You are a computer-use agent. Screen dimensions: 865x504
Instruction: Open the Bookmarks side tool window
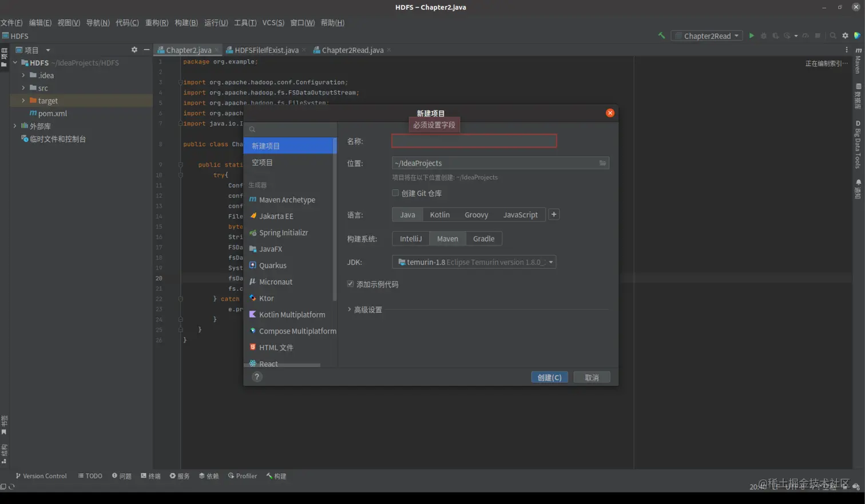(x=4, y=425)
